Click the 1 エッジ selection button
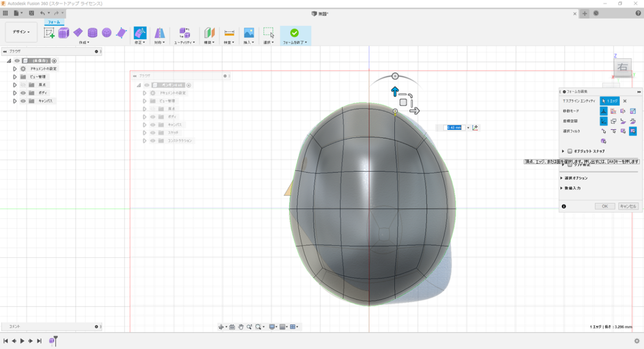Image resolution: width=644 pixels, height=349 pixels. pyautogui.click(x=610, y=100)
